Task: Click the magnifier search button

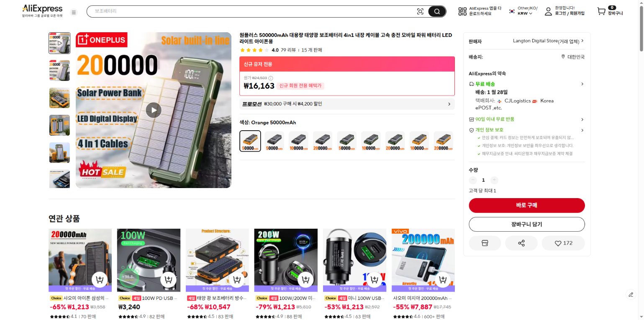Action: (x=437, y=12)
